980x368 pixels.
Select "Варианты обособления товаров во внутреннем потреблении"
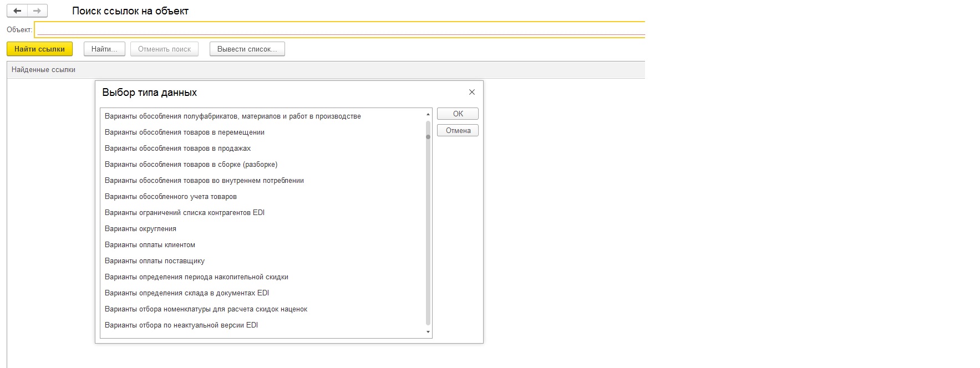click(x=263, y=180)
